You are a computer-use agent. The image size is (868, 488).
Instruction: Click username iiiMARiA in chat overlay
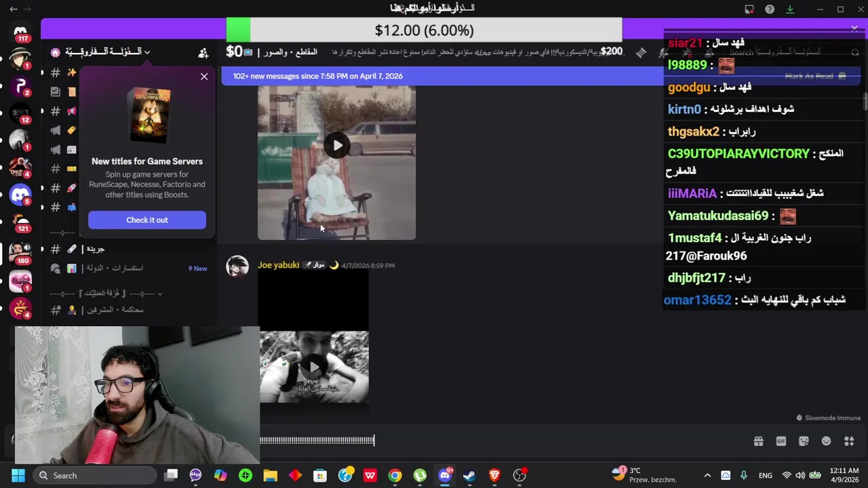coord(692,193)
